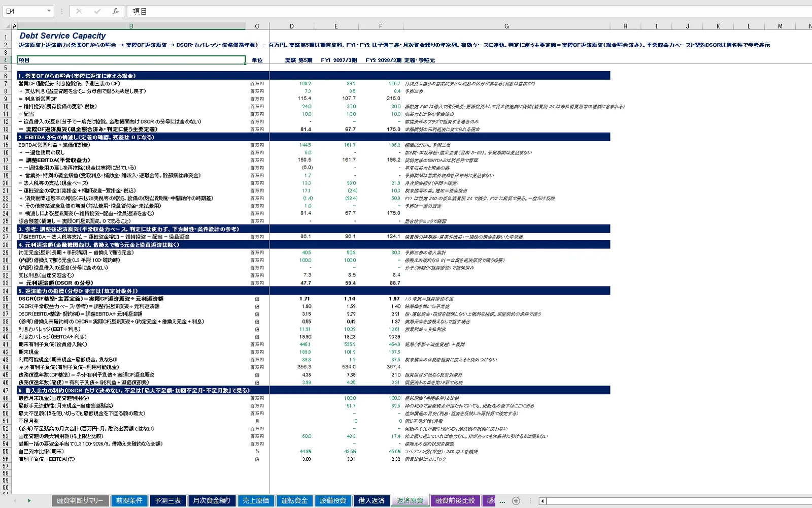Select the 前提条件 sheet tab

point(129,501)
